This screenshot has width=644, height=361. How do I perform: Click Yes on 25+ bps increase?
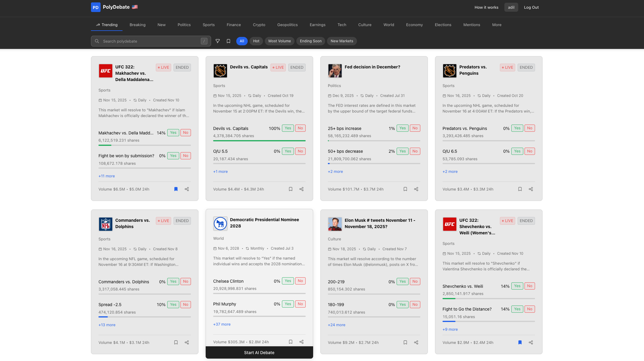tap(402, 128)
